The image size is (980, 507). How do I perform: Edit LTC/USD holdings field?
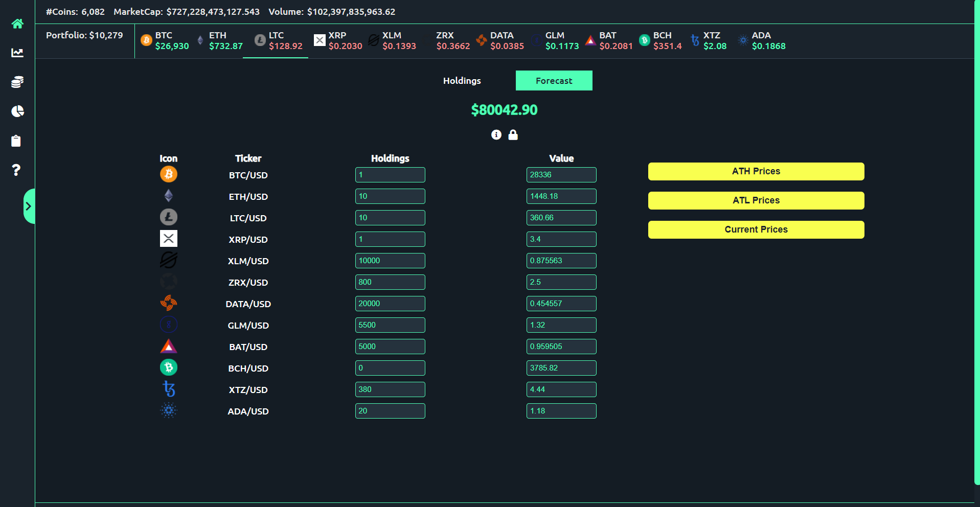click(x=390, y=218)
